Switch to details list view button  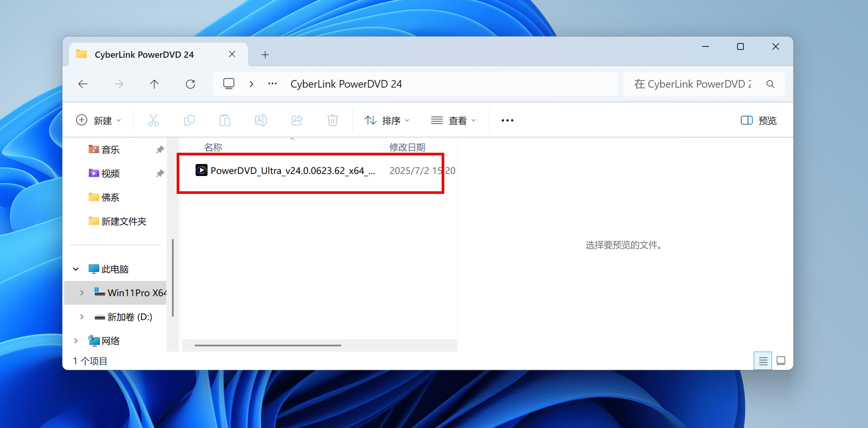[763, 361]
